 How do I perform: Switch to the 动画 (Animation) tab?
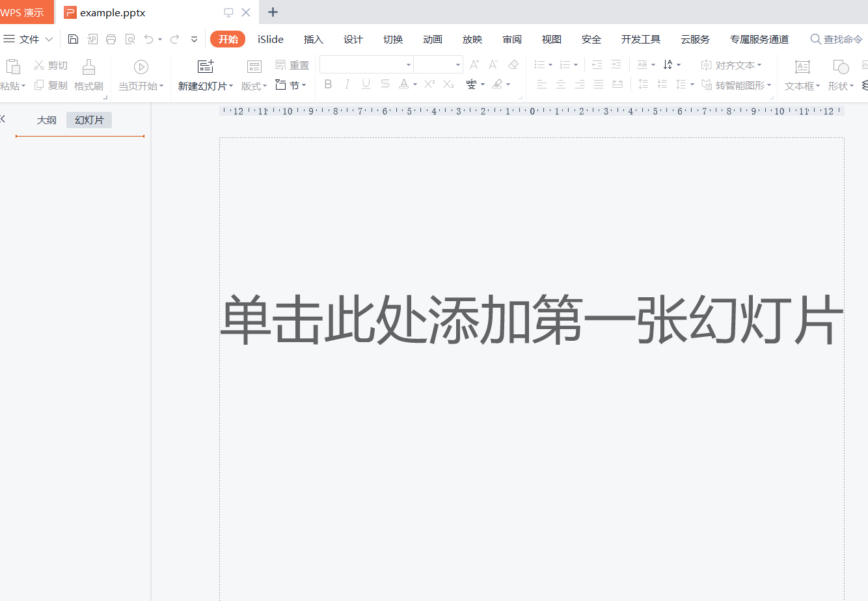(x=433, y=39)
